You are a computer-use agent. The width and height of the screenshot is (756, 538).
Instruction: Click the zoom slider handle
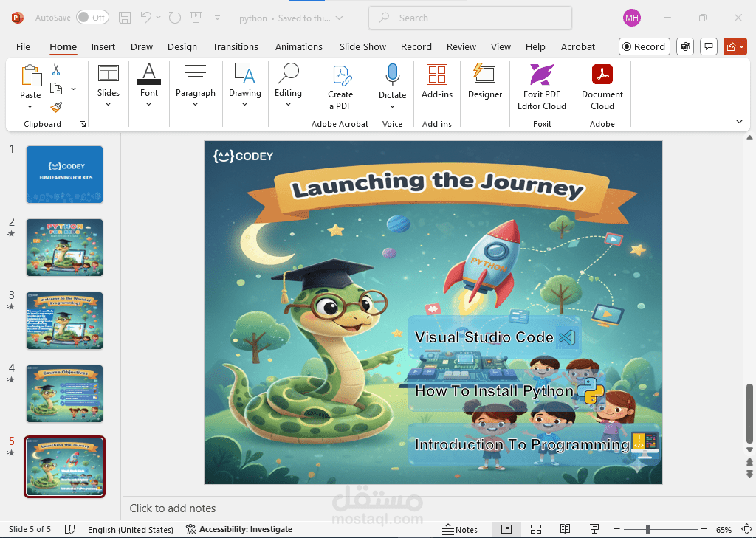point(647,529)
